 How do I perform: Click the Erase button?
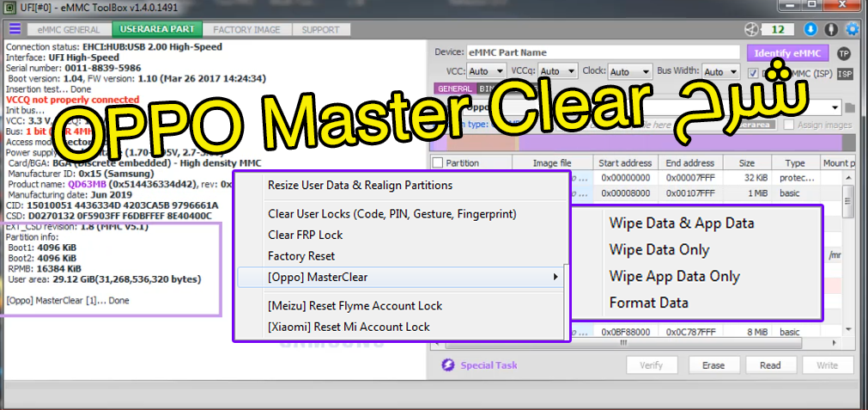click(x=713, y=365)
